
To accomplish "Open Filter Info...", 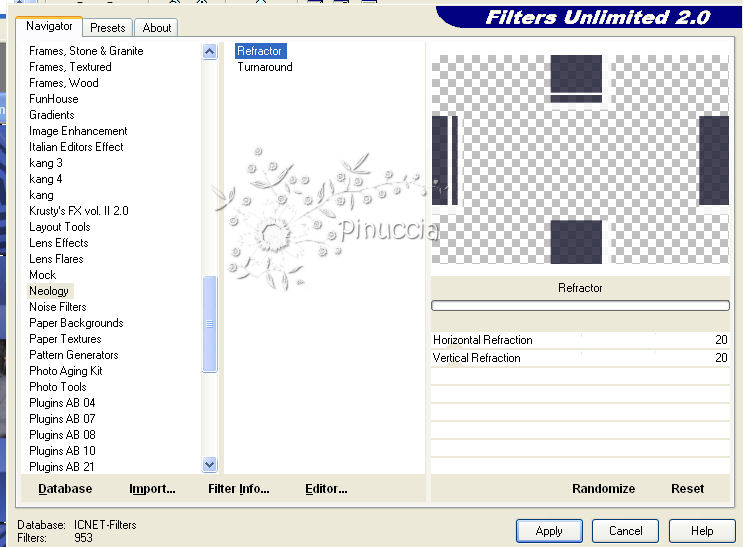I will [x=238, y=489].
